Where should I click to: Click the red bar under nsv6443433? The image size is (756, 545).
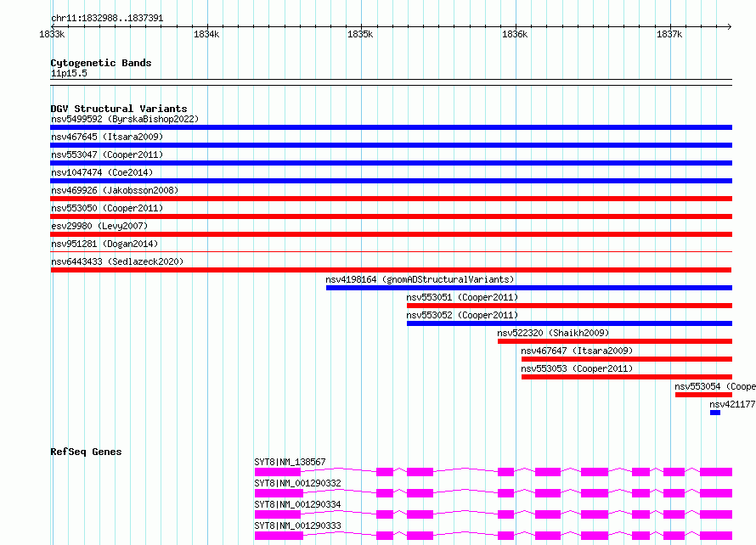click(391, 270)
